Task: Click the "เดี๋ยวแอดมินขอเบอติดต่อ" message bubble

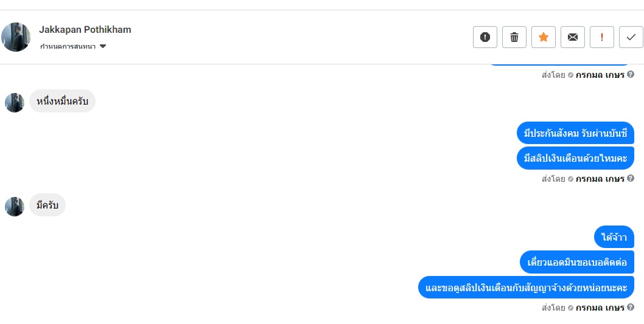Action: point(577,262)
